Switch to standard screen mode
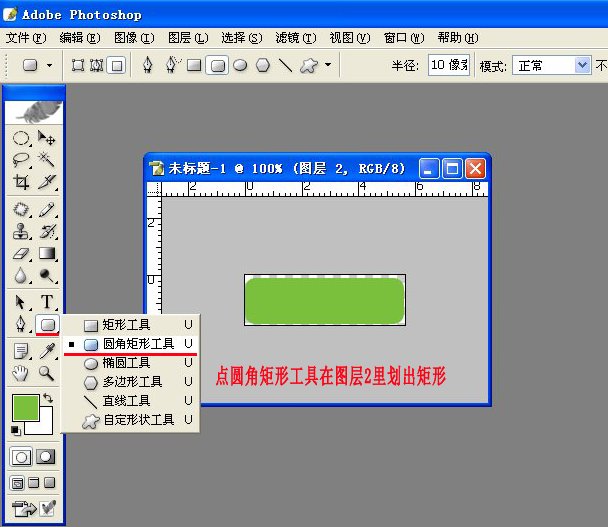 click(x=17, y=483)
